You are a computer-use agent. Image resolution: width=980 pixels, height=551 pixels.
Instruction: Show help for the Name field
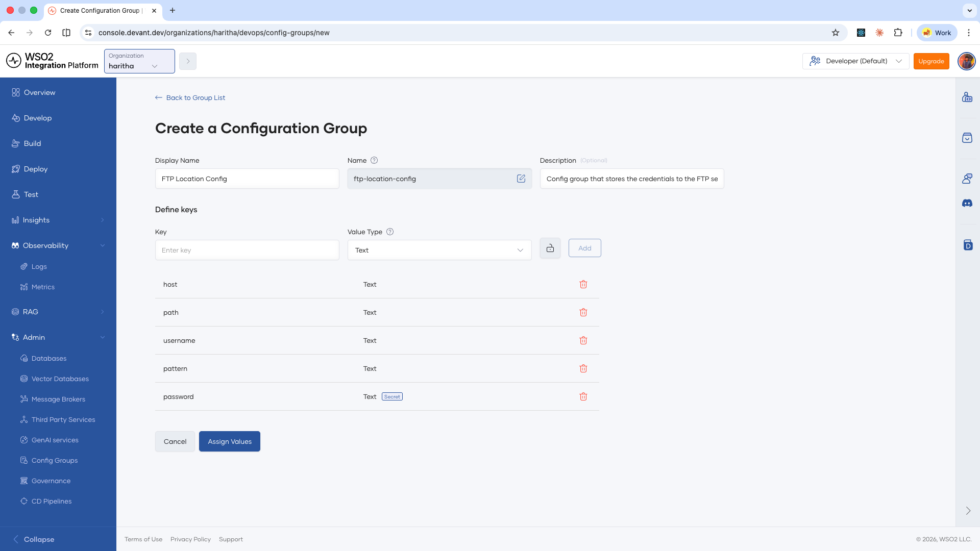[374, 160]
